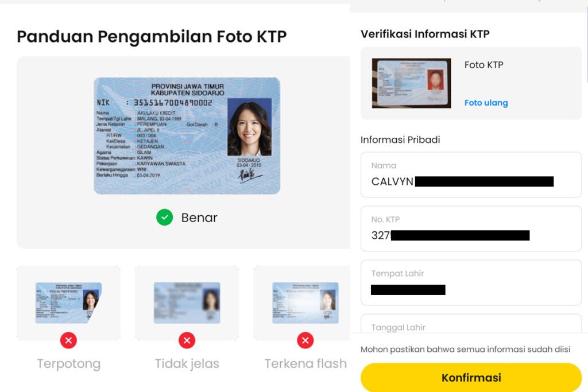588x392 pixels.
Task: Click the large correct KTP sample card
Action: 187,135
